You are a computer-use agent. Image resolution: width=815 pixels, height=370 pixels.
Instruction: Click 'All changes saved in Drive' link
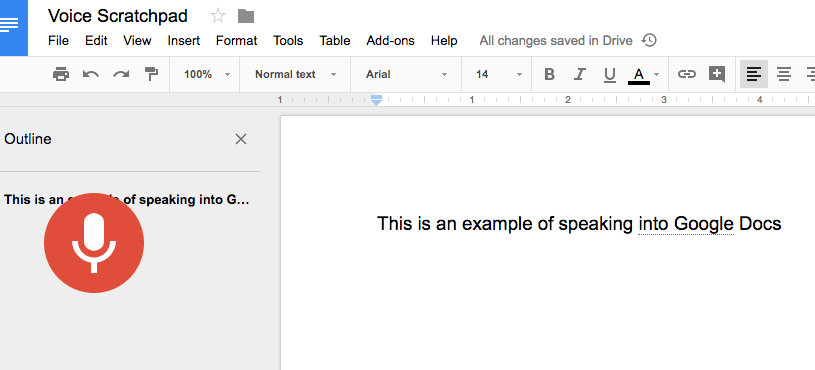coord(556,41)
